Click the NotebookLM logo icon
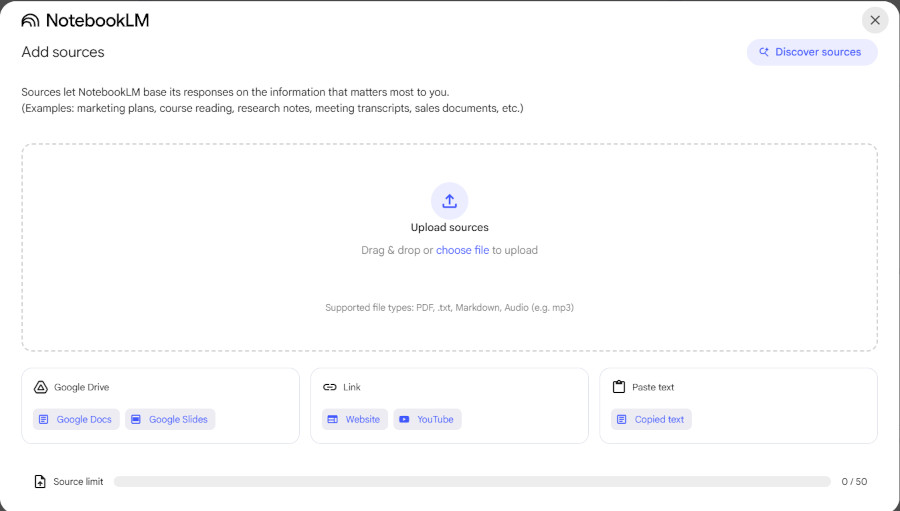The width and height of the screenshot is (900, 511). (x=30, y=21)
